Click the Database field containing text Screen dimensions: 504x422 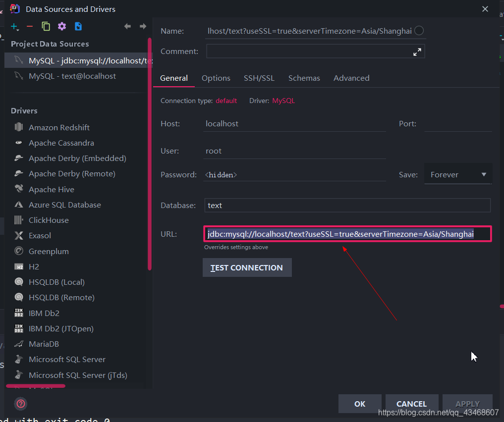[347, 205]
